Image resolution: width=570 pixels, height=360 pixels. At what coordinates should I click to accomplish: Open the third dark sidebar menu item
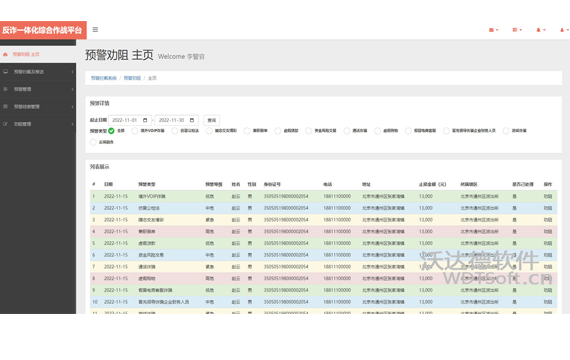click(38, 107)
